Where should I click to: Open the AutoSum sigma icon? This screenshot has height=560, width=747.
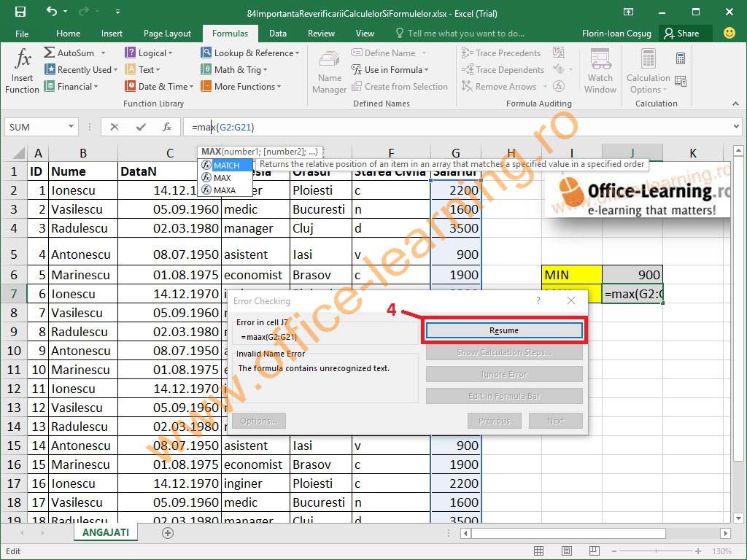(49, 52)
